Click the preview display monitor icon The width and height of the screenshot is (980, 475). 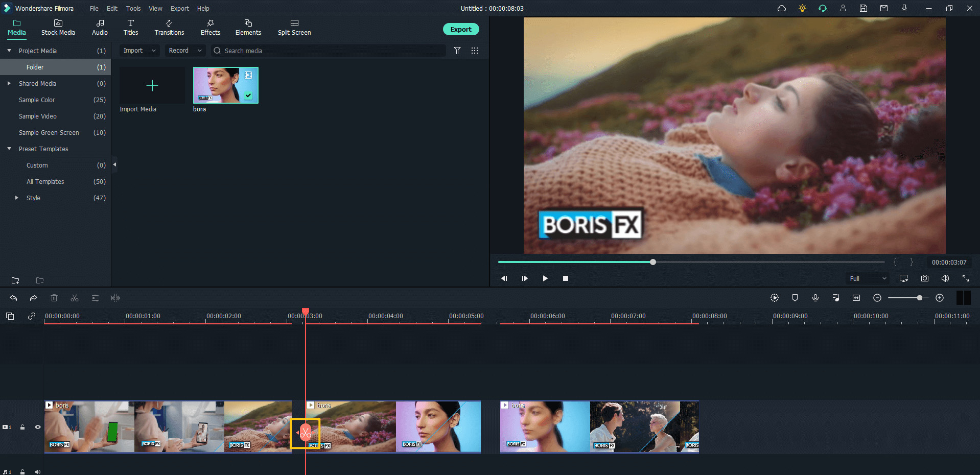click(x=904, y=278)
